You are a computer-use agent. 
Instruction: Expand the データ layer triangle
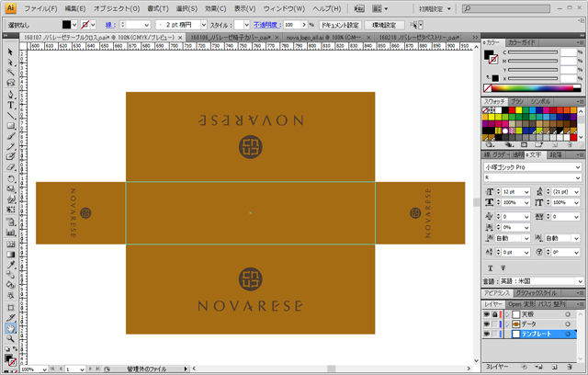point(507,324)
